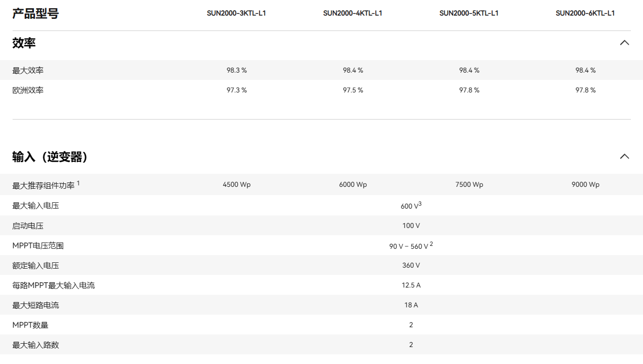643x364 pixels.
Task: Open footnote 1 beside 最大推荐组件功率
Action: [x=78, y=183]
